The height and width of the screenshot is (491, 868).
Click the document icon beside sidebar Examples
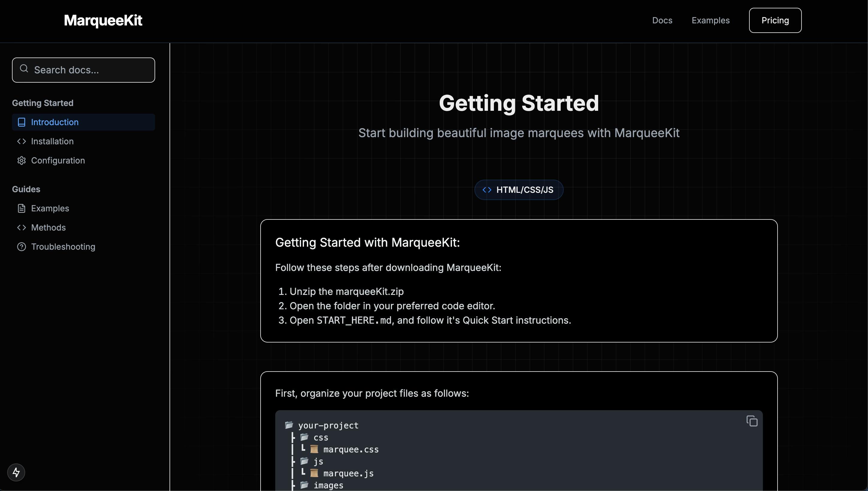pos(22,208)
